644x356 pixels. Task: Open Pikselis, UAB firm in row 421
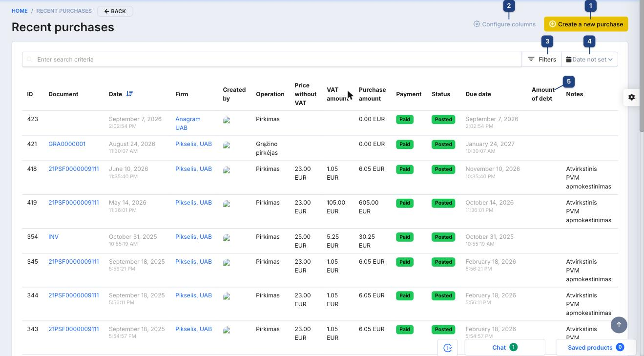point(193,144)
